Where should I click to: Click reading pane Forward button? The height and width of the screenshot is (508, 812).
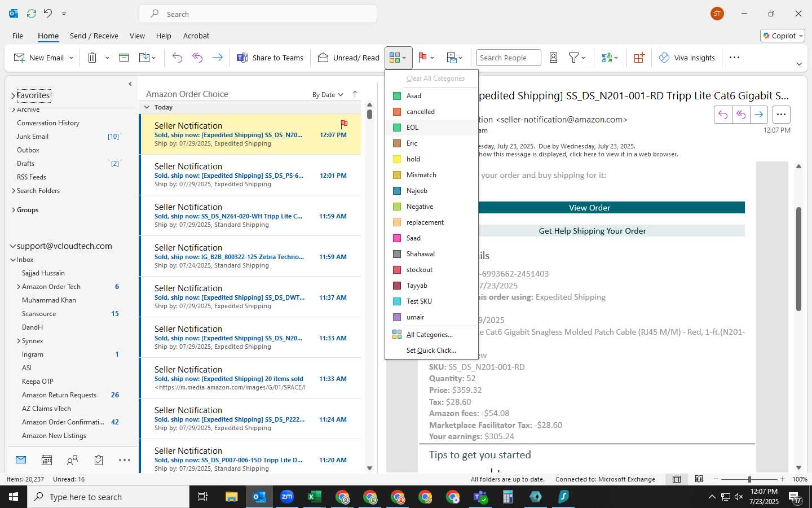pyautogui.click(x=759, y=115)
